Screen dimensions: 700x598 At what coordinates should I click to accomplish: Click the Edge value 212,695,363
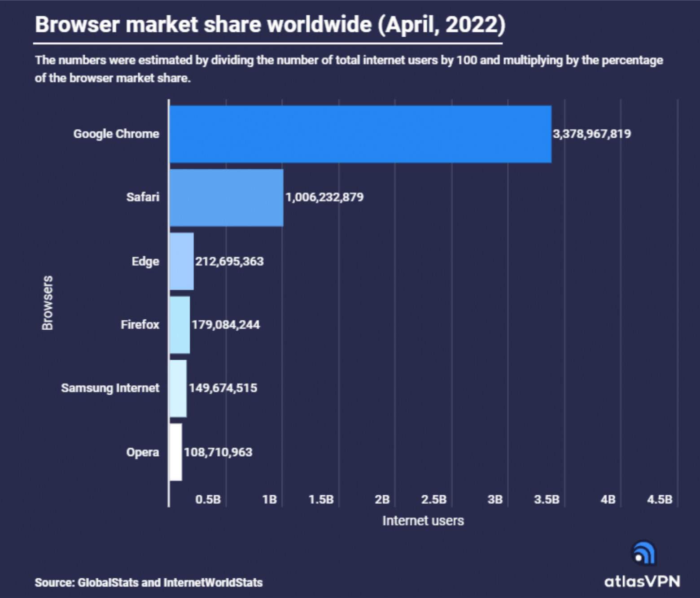click(229, 261)
